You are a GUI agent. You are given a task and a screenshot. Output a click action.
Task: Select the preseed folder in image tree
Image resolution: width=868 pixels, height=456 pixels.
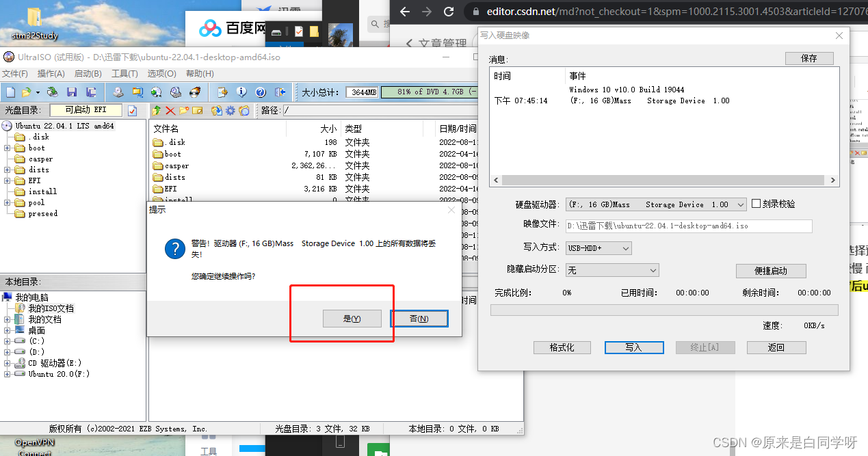click(x=42, y=213)
